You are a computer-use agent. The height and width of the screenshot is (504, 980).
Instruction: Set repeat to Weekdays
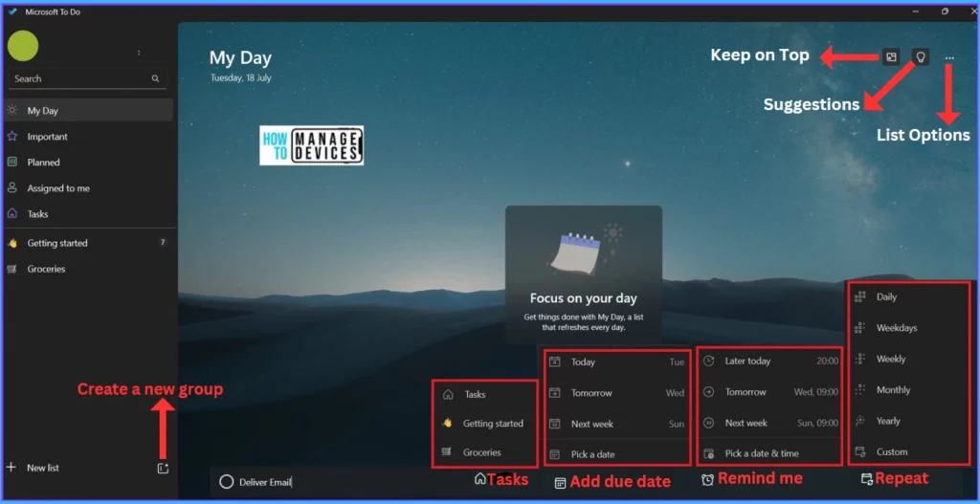(909, 328)
